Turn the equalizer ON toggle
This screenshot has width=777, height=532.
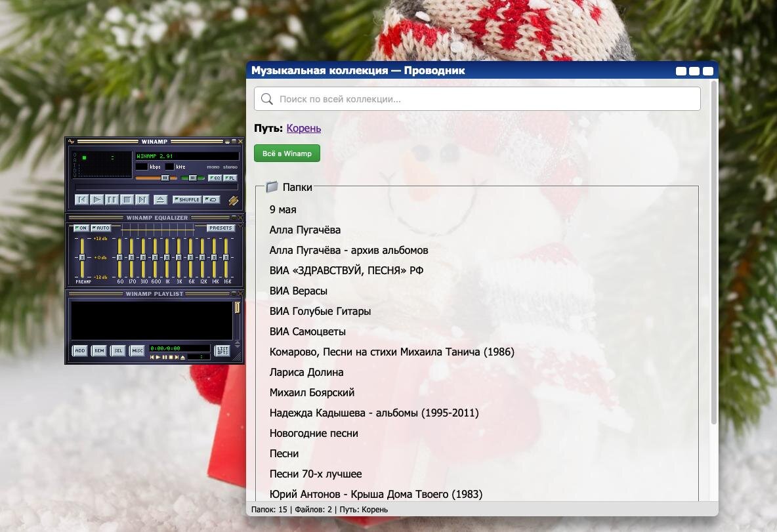(x=81, y=228)
